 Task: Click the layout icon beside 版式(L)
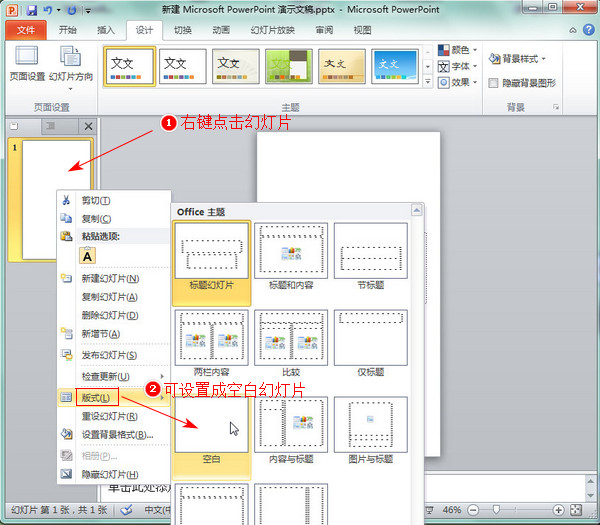point(66,398)
